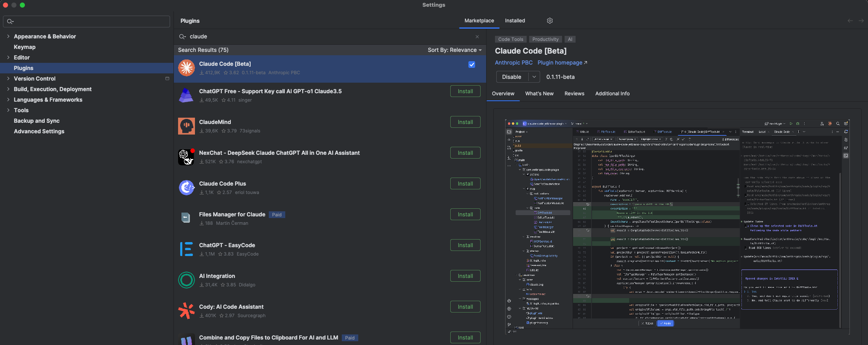Expand the Tools settings group
Image resolution: width=868 pixels, height=345 pixels.
click(x=8, y=110)
